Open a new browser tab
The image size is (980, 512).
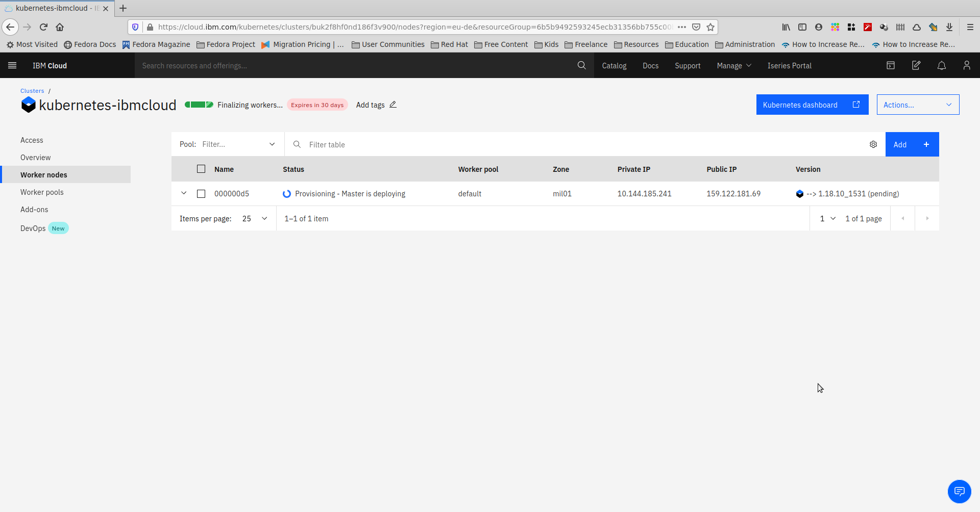click(123, 8)
